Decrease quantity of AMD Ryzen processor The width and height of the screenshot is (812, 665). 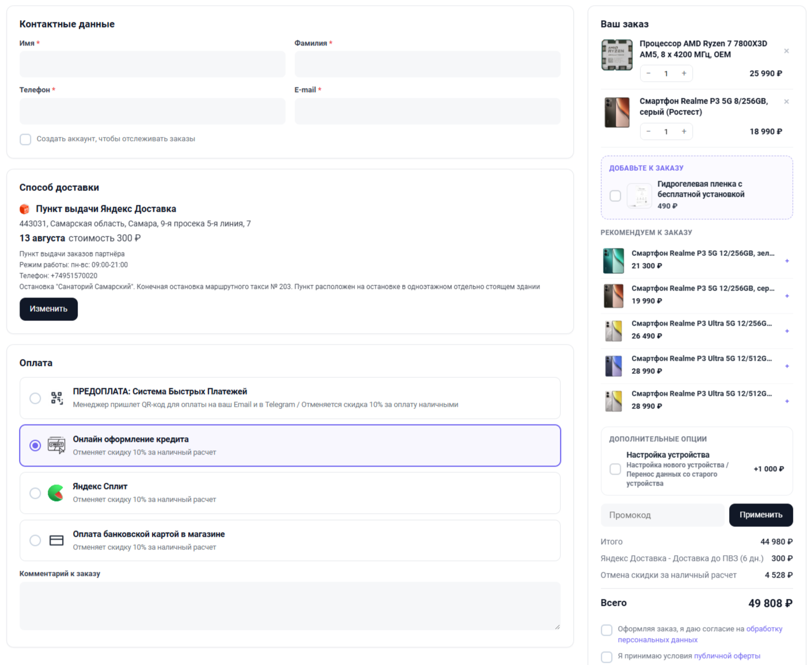coord(649,74)
